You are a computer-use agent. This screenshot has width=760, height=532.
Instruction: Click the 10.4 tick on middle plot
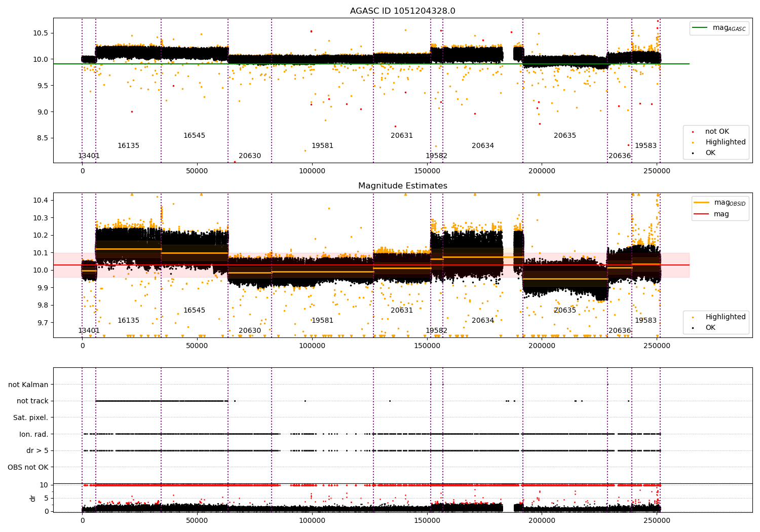pyautogui.click(x=41, y=201)
